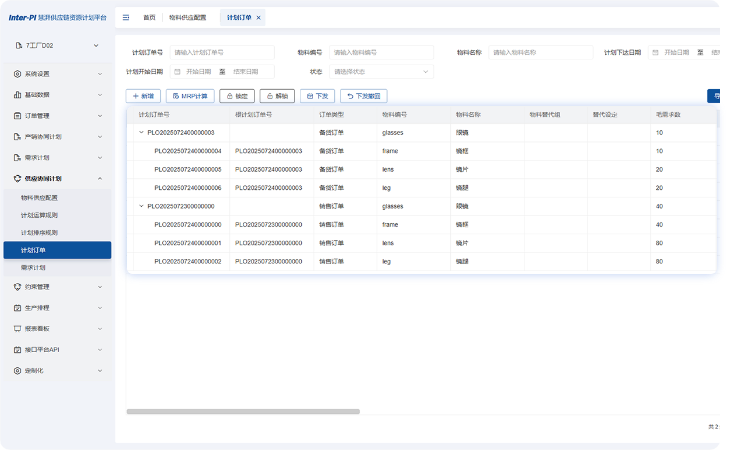The image size is (731, 450).
Task: Switch to the 首页 tab
Action: click(x=149, y=18)
